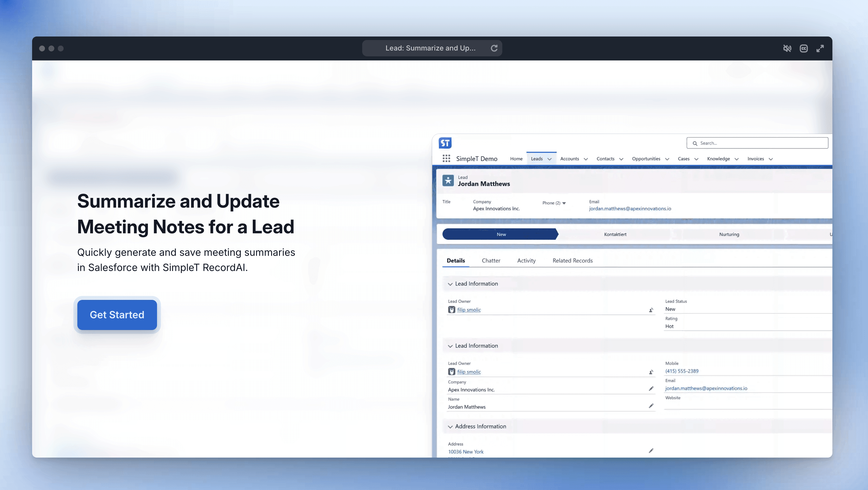
Task: Edit Name field with pencil icon
Action: coord(651,406)
